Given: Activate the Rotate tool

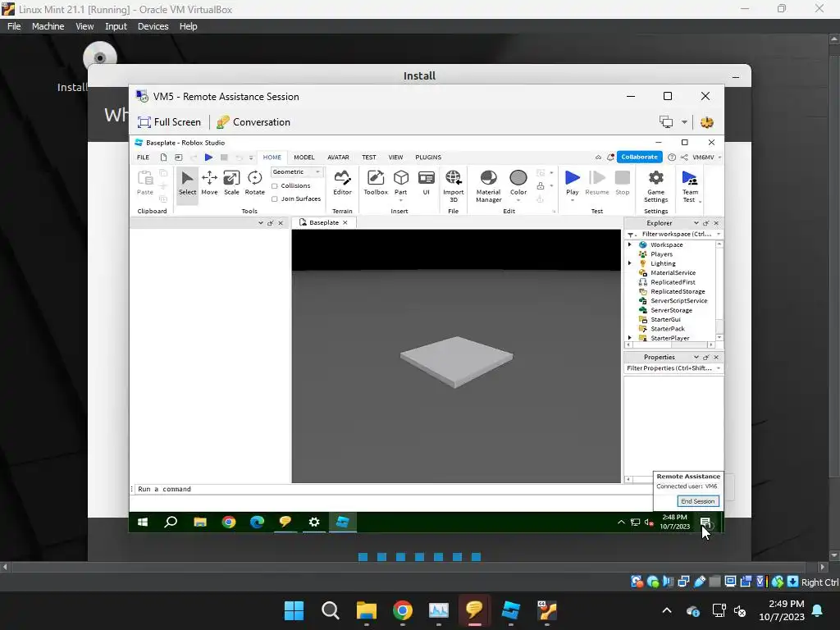Looking at the screenshot, I should click(255, 183).
